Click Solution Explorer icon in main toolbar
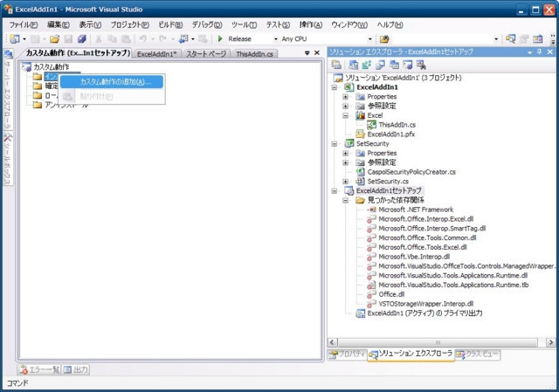The height and width of the screenshot is (392, 559). (510, 38)
